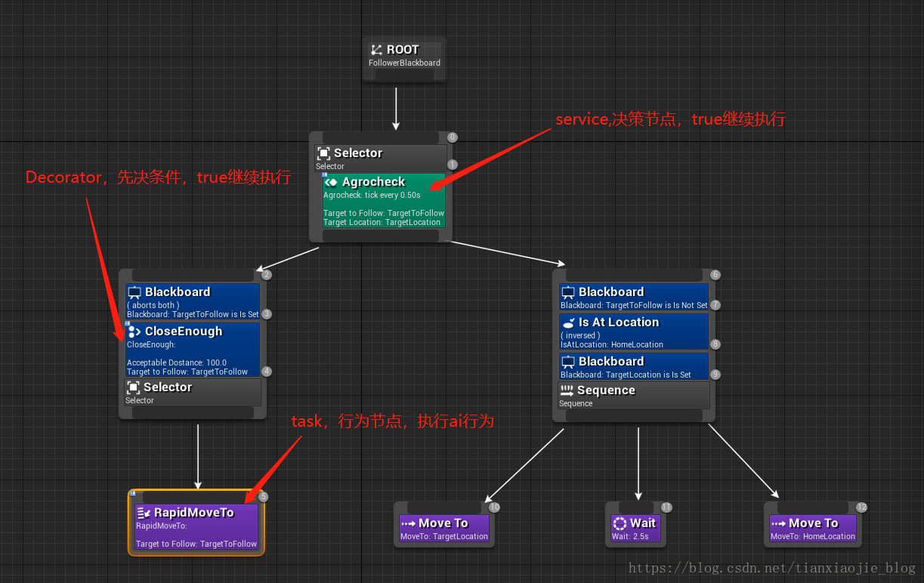Select the CloseEnough decorator title
The width and height of the screenshot is (924, 583).
(x=184, y=332)
